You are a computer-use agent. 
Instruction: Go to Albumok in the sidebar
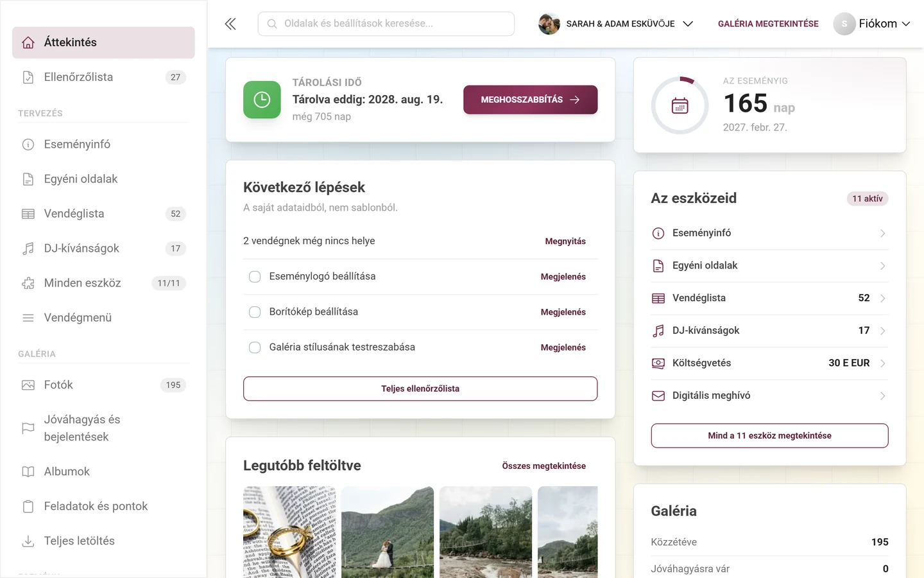coord(103,472)
